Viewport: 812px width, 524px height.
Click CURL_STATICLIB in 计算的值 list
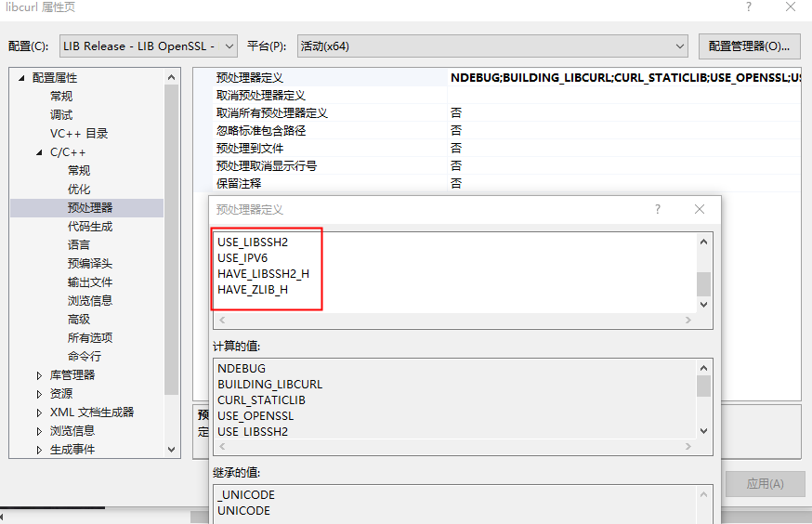point(261,400)
